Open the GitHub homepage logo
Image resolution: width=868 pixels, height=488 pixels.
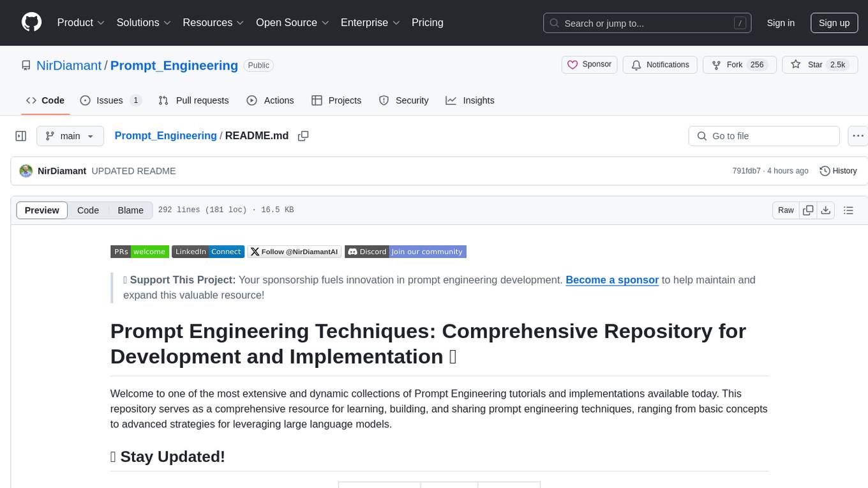point(31,22)
